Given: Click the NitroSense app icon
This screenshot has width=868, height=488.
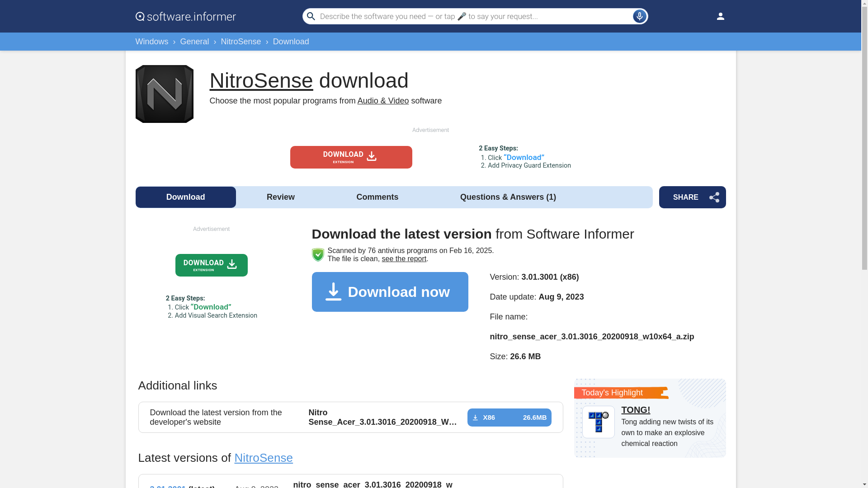Looking at the screenshot, I should click(165, 94).
